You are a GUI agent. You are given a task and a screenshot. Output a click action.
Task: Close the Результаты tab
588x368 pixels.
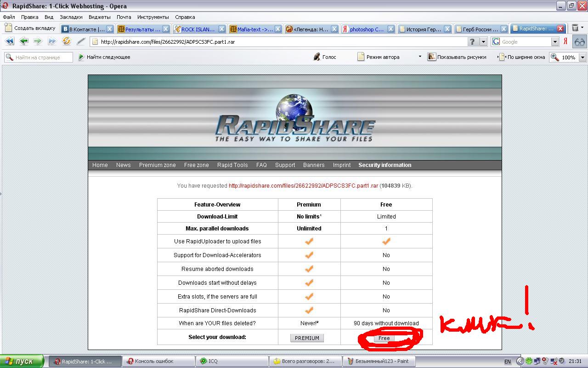coord(166,29)
